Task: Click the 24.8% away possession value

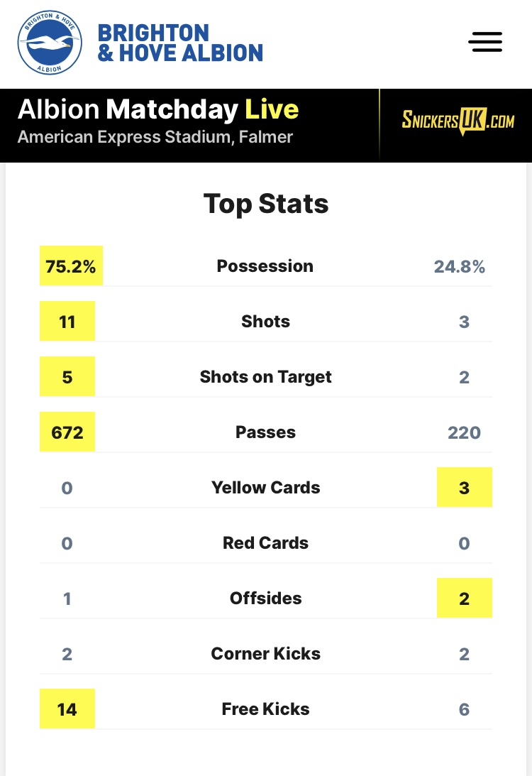Action: point(460,267)
